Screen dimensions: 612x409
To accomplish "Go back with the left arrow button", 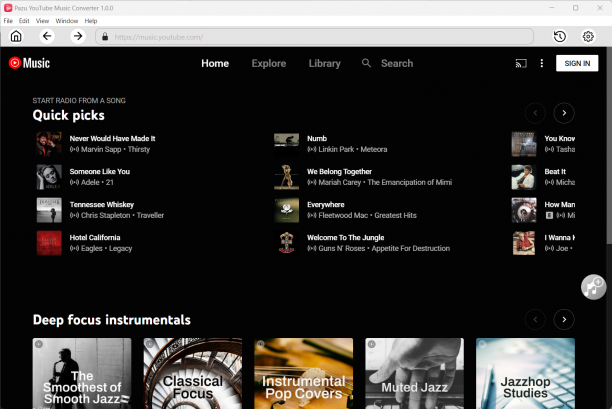I will (x=47, y=37).
